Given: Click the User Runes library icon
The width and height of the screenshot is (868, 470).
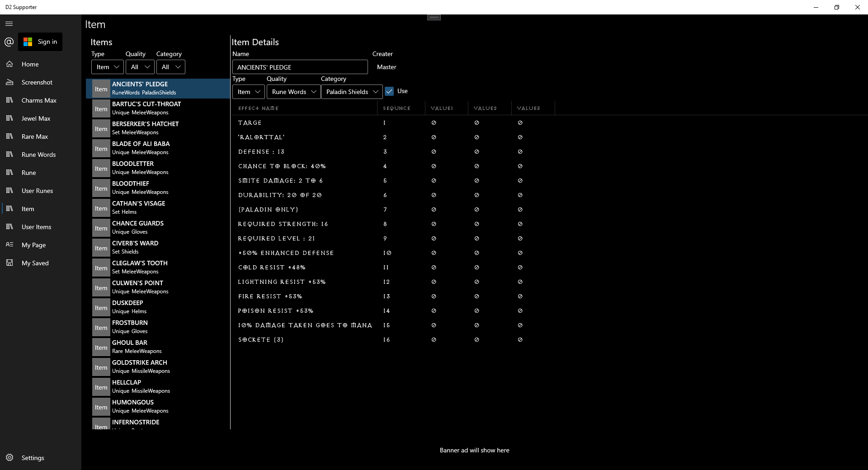Looking at the screenshot, I should 9,191.
